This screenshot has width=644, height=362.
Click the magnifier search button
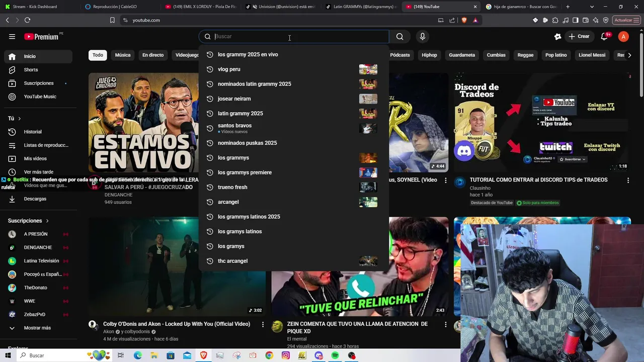[x=399, y=36]
